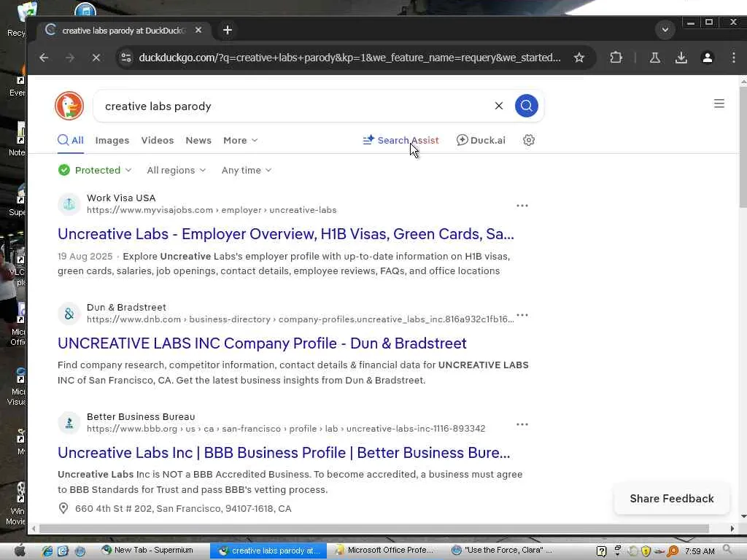
Task: Switch to "Use the Force, Clara" taskbar window
Action: pyautogui.click(x=503, y=551)
